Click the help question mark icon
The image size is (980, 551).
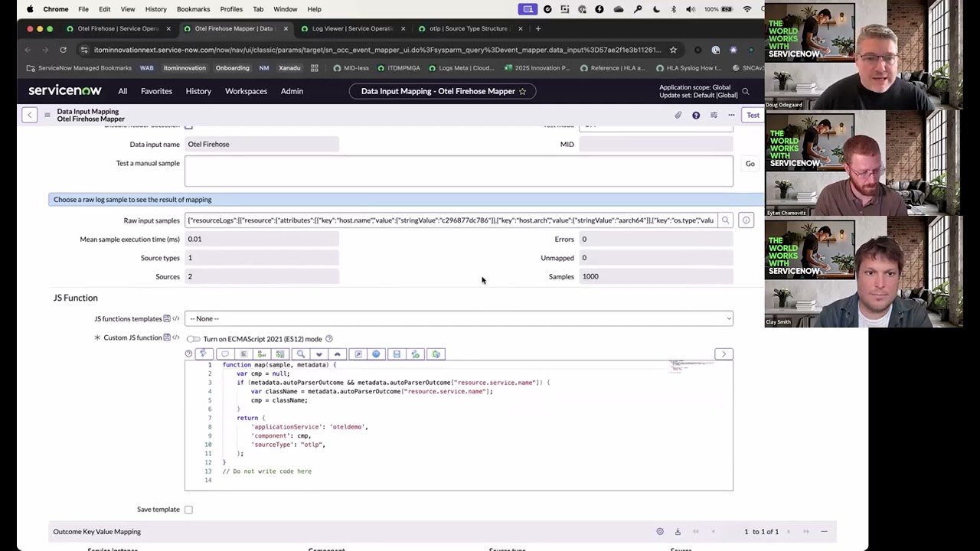pos(695,115)
